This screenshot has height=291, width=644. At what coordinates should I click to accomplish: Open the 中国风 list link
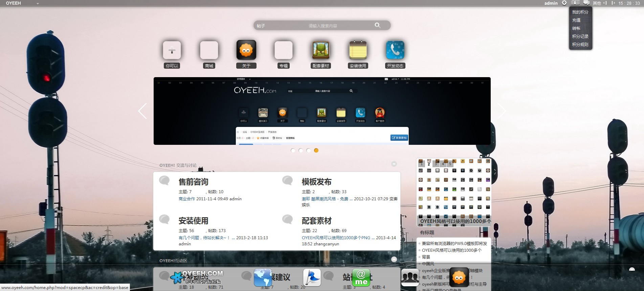pyautogui.click(x=428, y=264)
